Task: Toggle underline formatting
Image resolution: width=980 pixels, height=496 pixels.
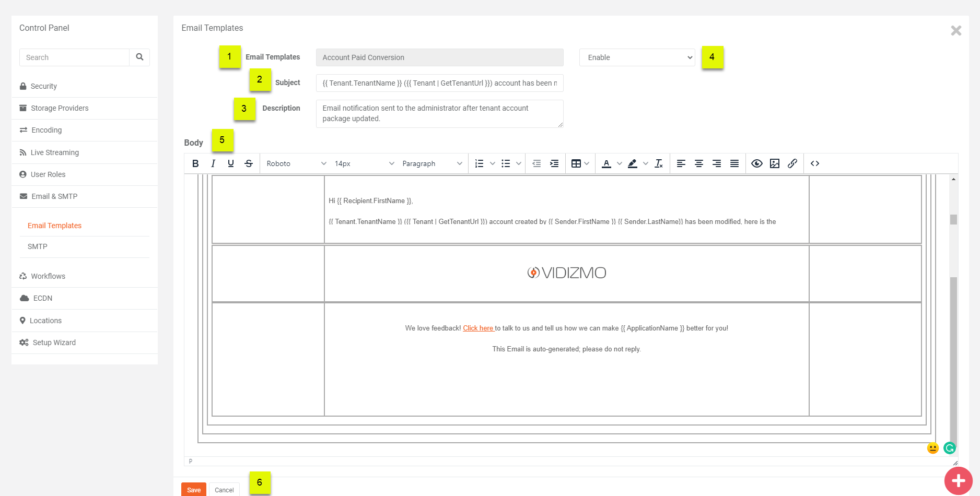Action: tap(231, 163)
